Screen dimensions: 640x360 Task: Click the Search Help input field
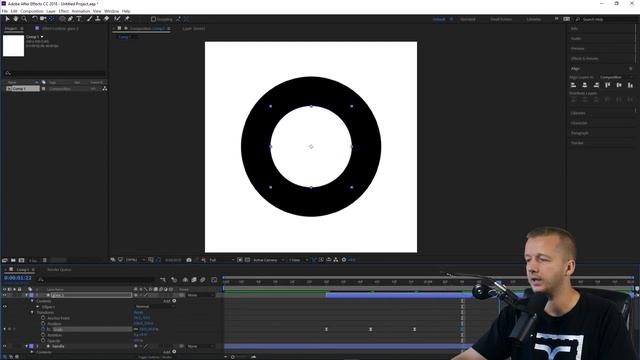click(606, 19)
